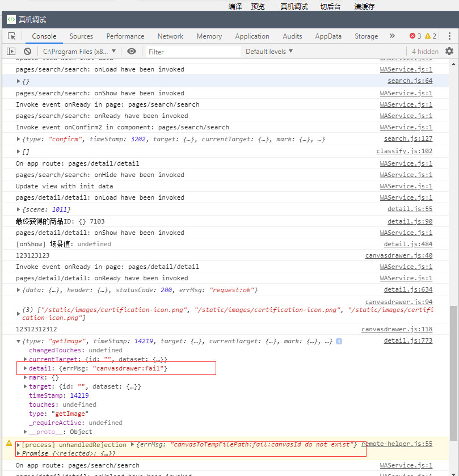Open the Audits tab

(x=292, y=36)
